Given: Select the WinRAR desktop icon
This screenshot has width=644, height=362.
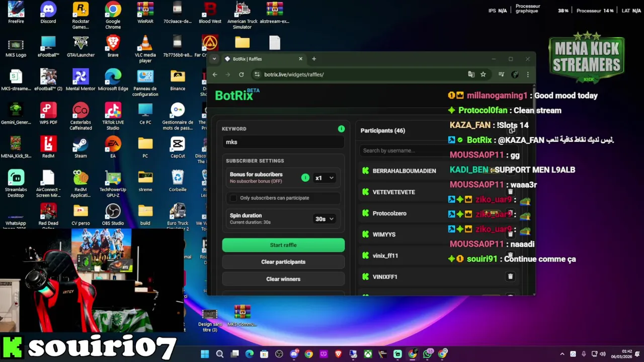Looking at the screenshot, I should (145, 13).
